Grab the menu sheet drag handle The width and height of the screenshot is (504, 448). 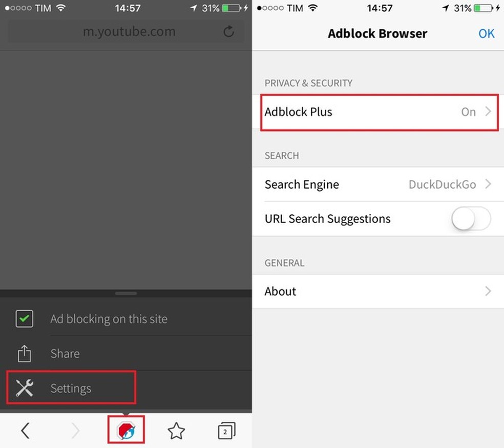[126, 293]
